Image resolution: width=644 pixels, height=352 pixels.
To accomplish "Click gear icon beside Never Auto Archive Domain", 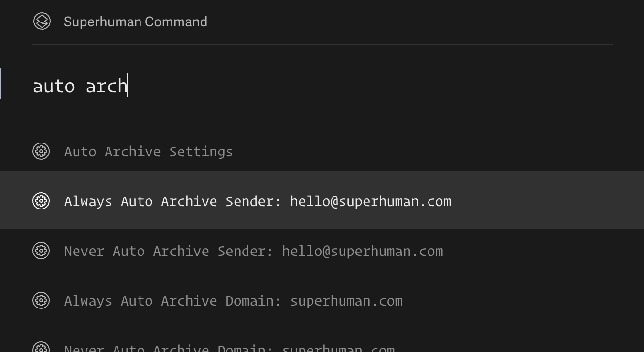I will pyautogui.click(x=41, y=348).
